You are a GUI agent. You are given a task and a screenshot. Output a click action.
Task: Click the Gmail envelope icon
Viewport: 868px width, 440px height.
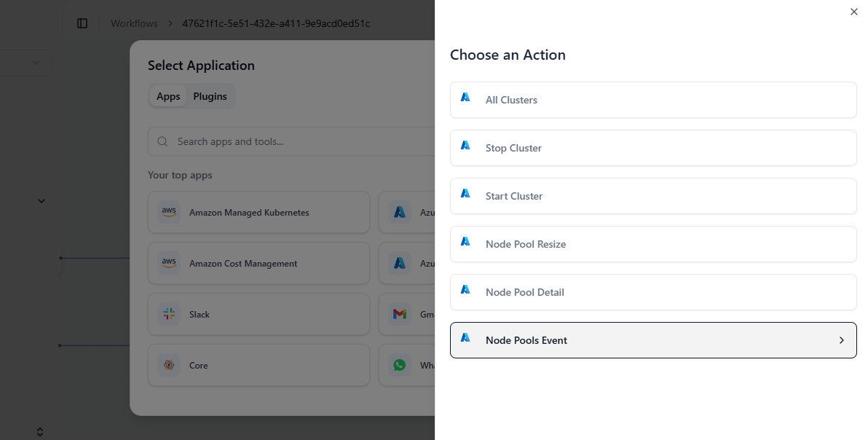tap(399, 314)
